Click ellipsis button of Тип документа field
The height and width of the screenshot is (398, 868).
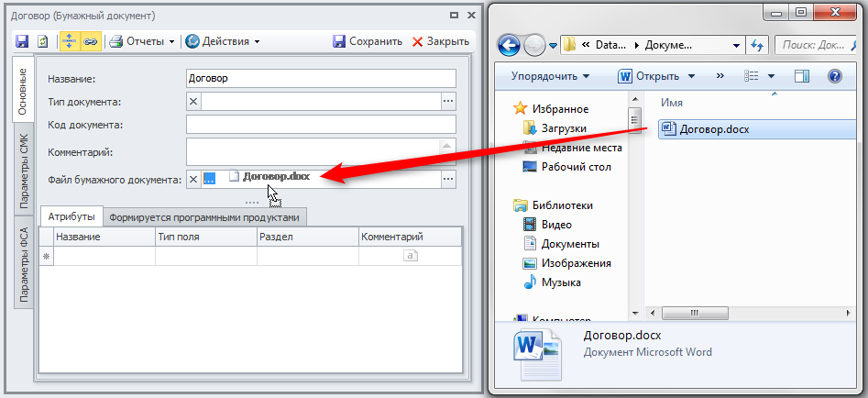[x=447, y=102]
